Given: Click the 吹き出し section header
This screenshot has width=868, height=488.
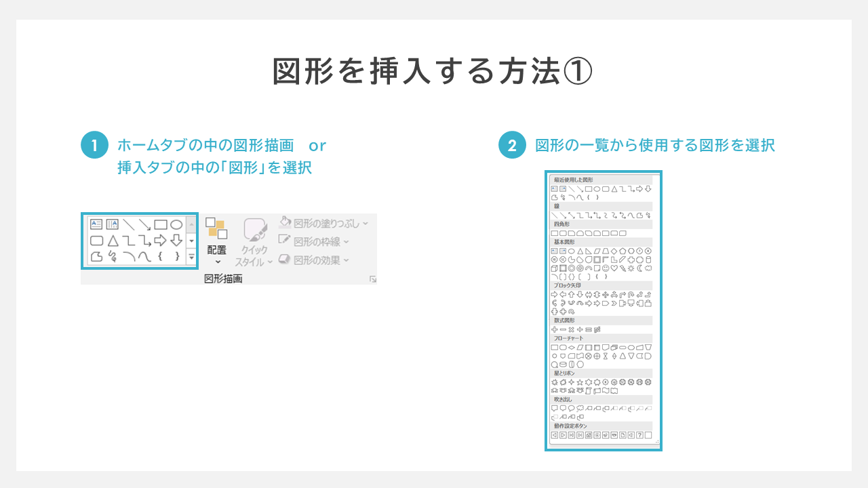Looking at the screenshot, I should tap(601, 399).
